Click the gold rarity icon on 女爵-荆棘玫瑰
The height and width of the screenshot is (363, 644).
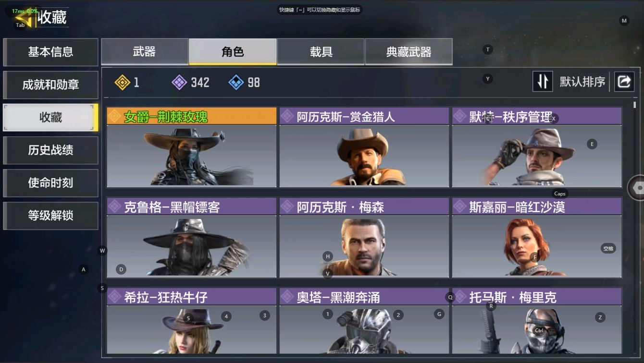point(114,116)
